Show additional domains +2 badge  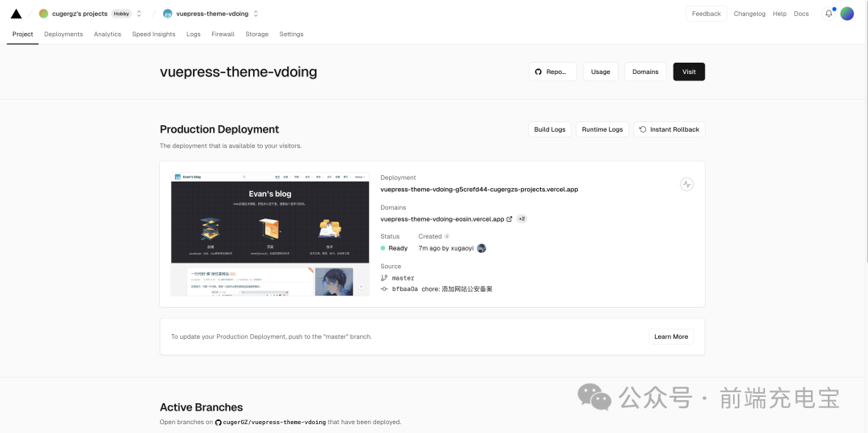tap(522, 219)
